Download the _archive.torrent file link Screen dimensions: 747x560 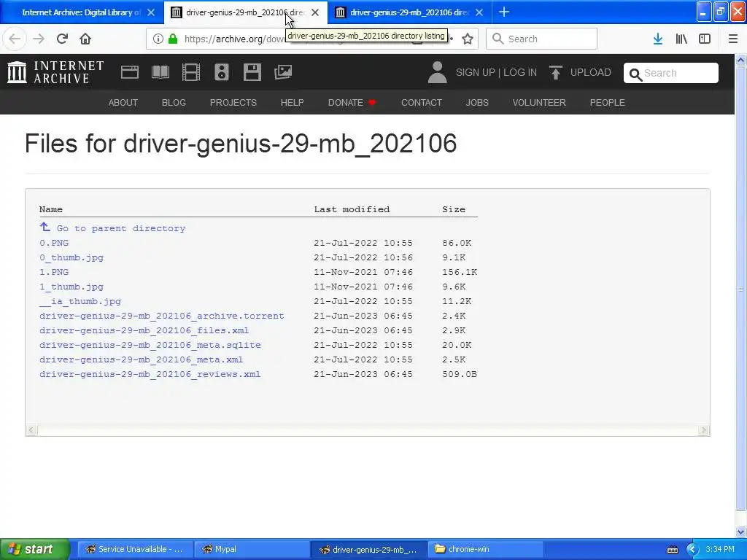coord(162,316)
